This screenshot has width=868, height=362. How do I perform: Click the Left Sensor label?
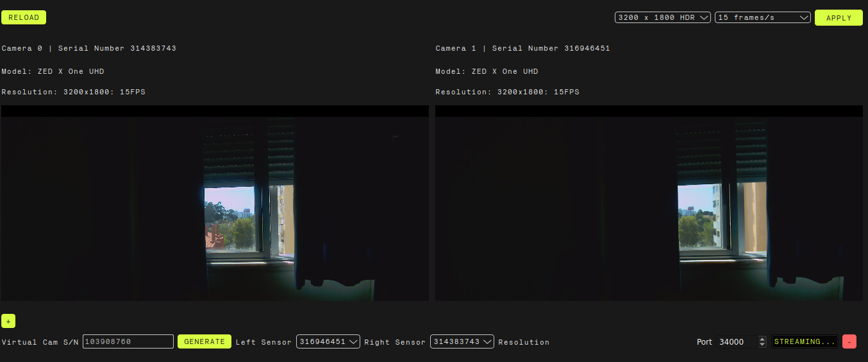point(263,342)
